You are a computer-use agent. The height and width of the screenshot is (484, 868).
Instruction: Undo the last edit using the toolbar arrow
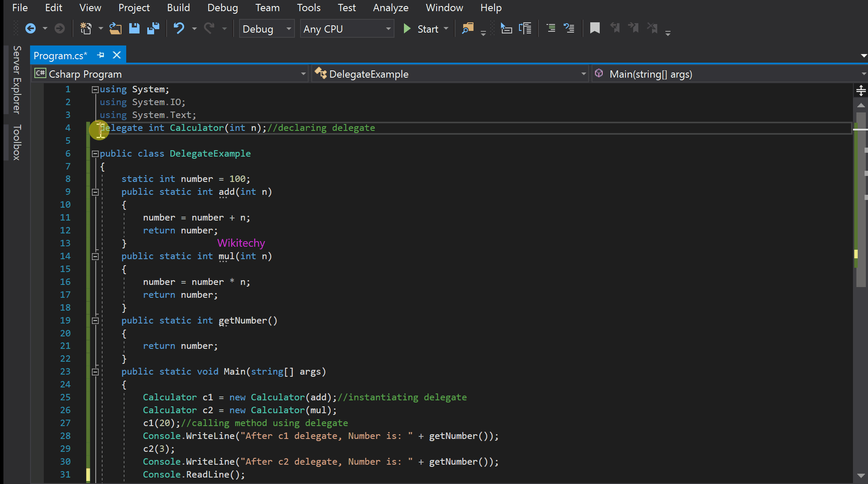coord(179,29)
